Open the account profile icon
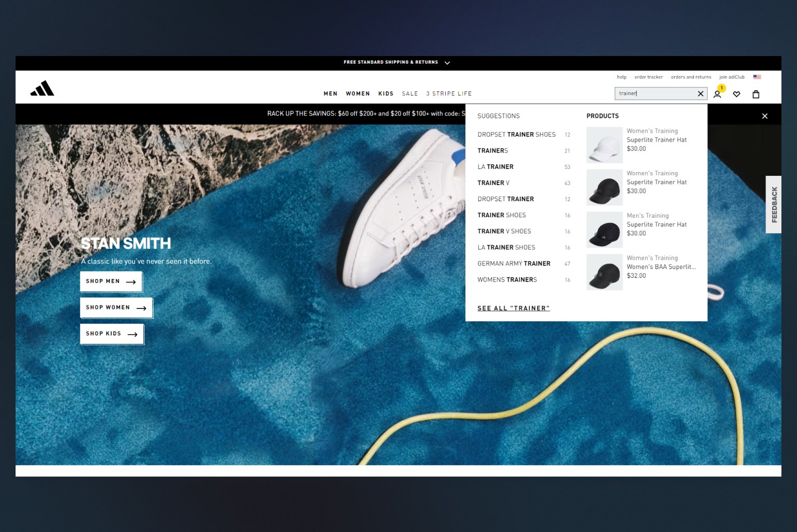 pyautogui.click(x=717, y=94)
